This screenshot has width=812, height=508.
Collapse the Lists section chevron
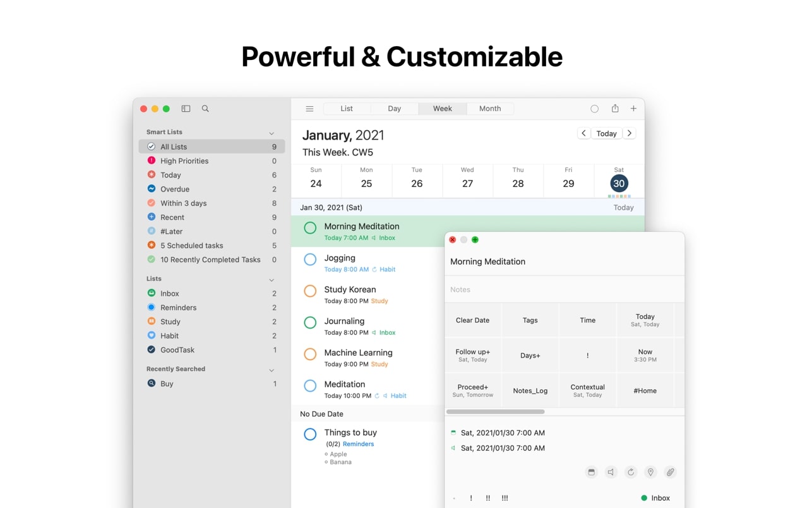coord(272,280)
